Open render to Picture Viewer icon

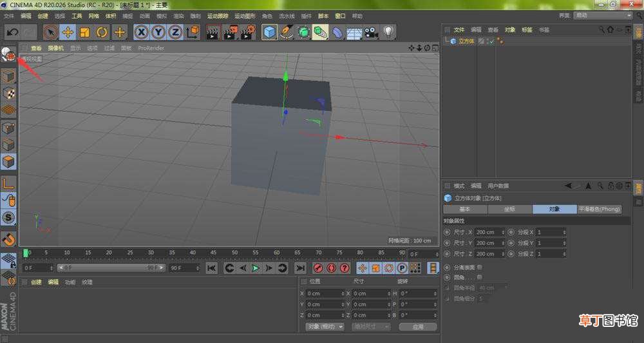click(231, 32)
